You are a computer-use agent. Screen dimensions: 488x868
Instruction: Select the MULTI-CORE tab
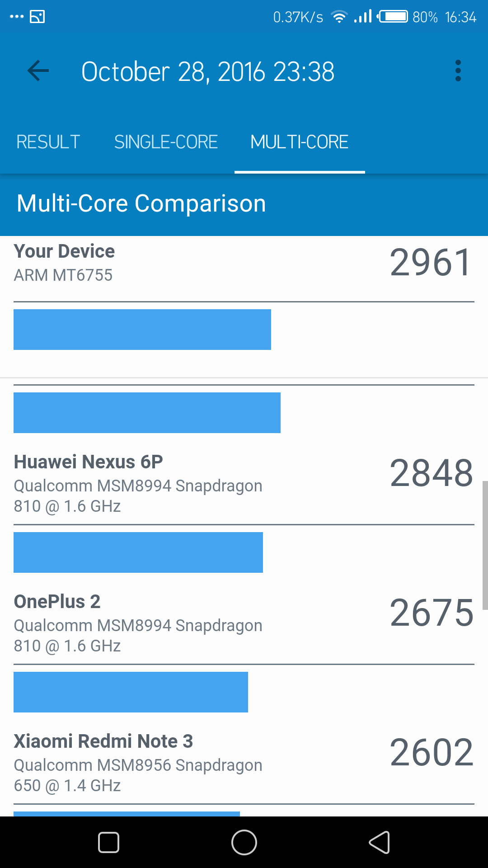tap(300, 142)
